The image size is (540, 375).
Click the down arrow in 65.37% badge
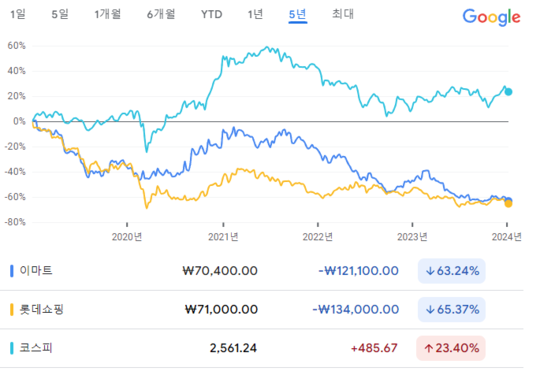(x=430, y=310)
